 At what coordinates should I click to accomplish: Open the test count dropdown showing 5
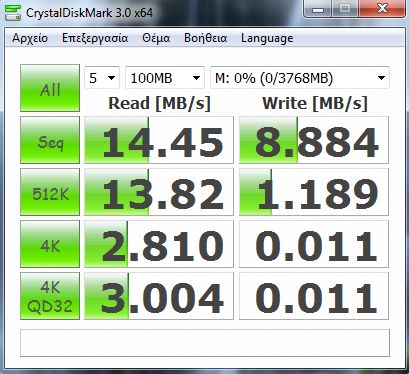click(102, 78)
